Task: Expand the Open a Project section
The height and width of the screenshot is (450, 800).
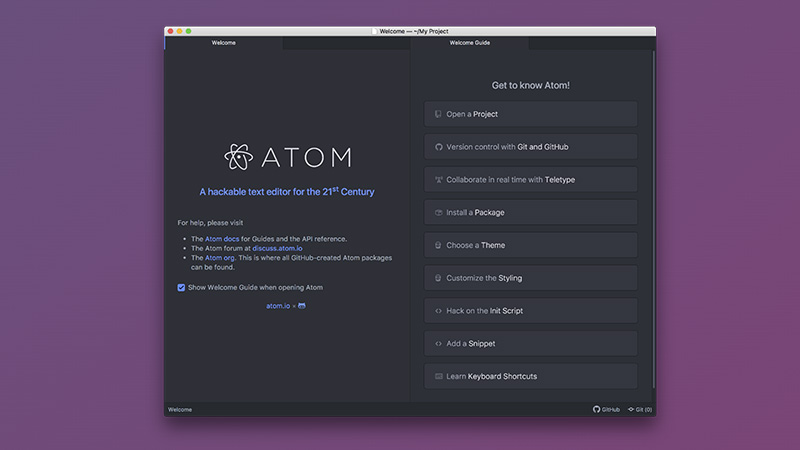Action: point(531,114)
